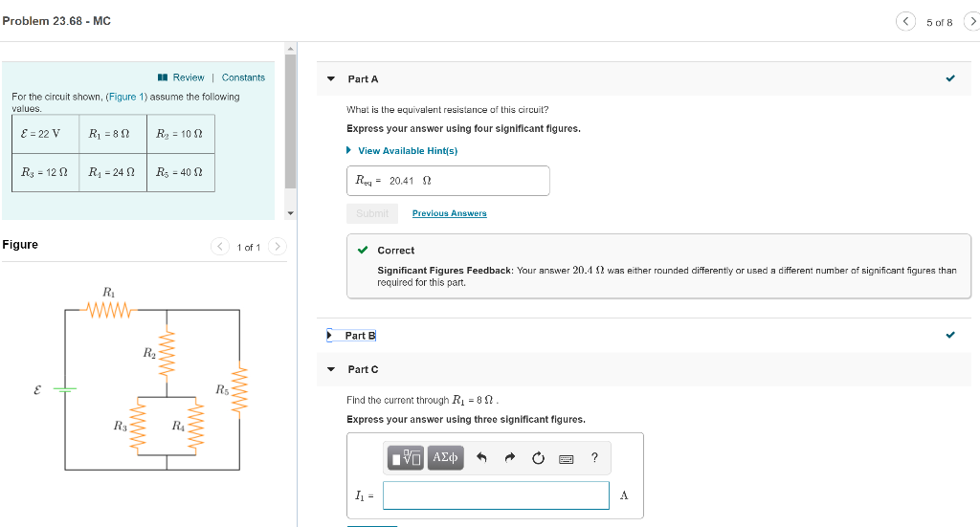Click the '5 of 8' problem counter
980x527 pixels.
tap(940, 23)
